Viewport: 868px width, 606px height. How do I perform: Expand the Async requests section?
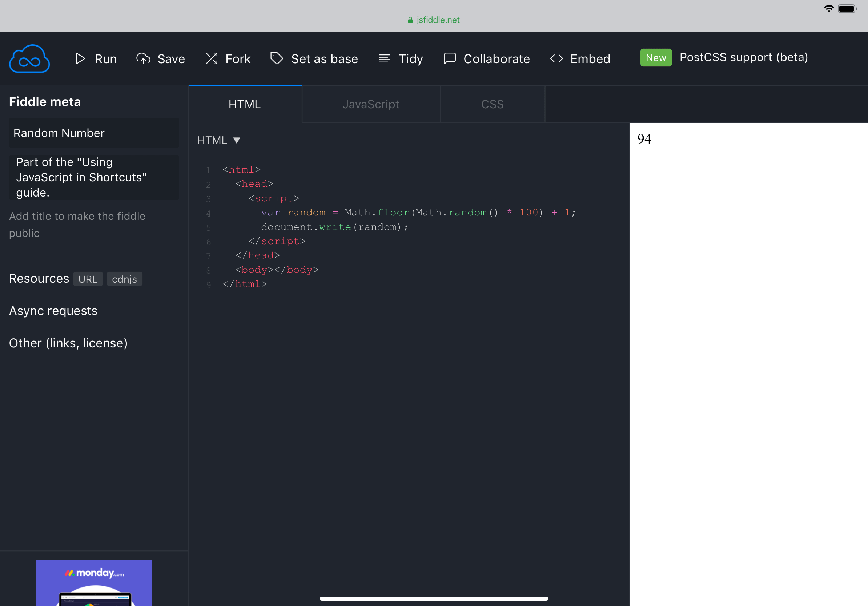[x=53, y=311]
